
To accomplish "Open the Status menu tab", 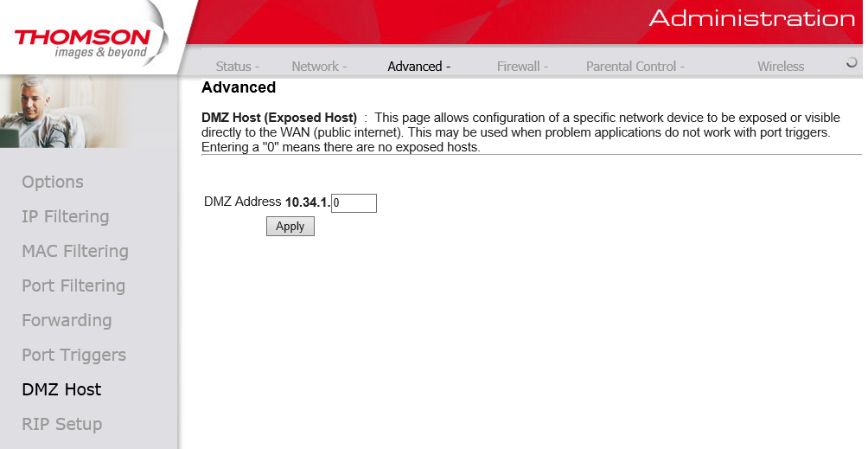I will pyautogui.click(x=238, y=67).
